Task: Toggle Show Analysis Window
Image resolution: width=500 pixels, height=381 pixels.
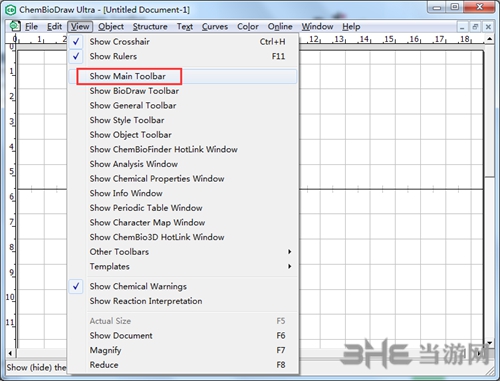Action: [183, 164]
